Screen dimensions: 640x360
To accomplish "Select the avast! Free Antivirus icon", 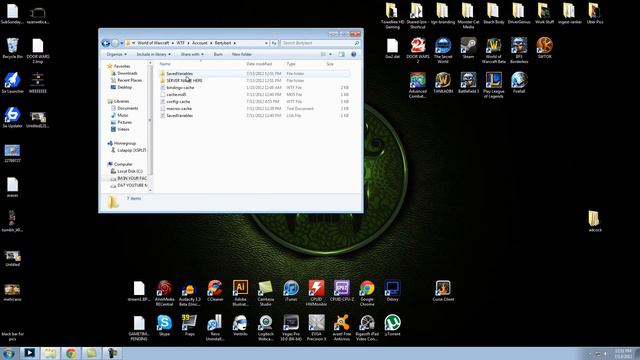I will [x=342, y=328].
